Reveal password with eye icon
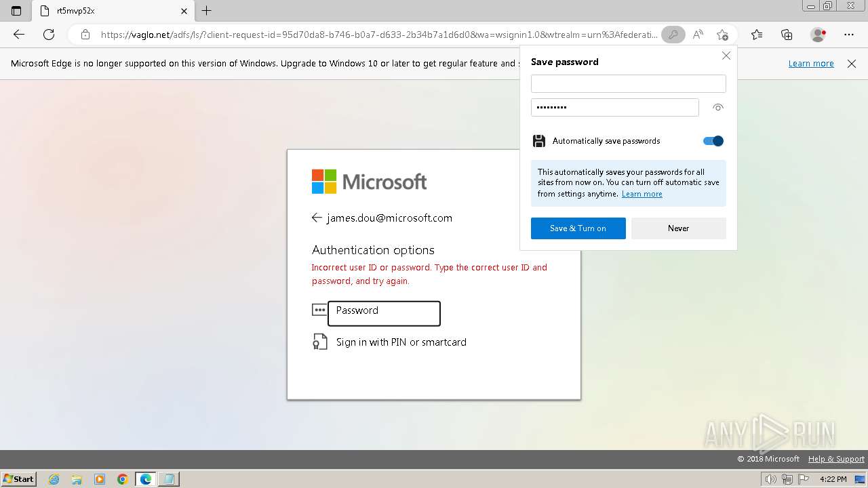The width and height of the screenshot is (868, 488). (x=718, y=107)
